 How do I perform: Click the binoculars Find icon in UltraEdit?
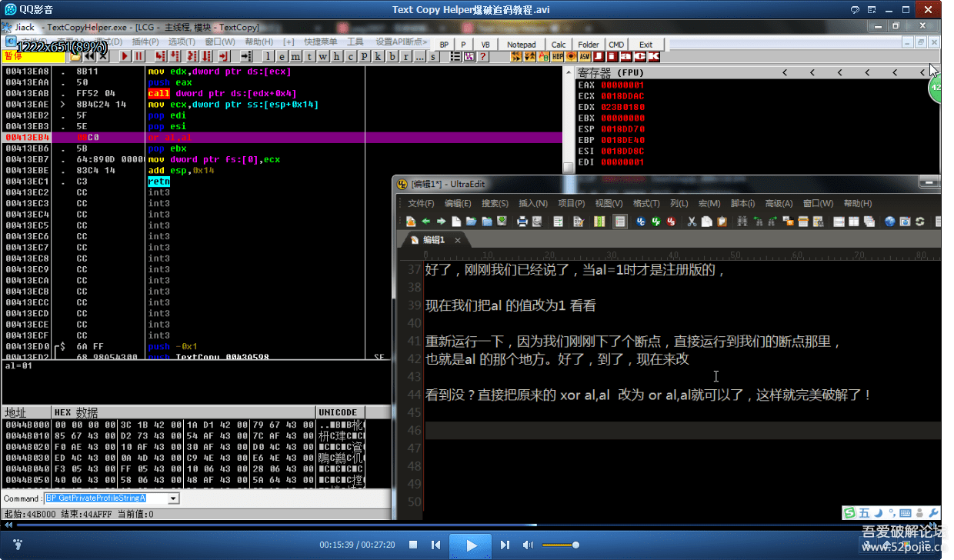(x=742, y=222)
